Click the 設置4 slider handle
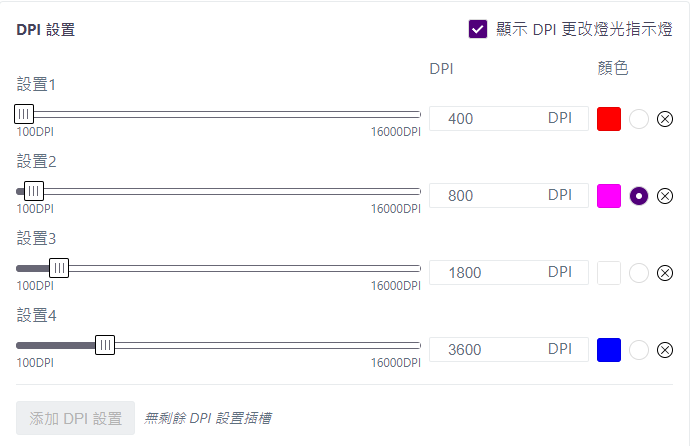The height and width of the screenshot is (446, 691). 105,345
